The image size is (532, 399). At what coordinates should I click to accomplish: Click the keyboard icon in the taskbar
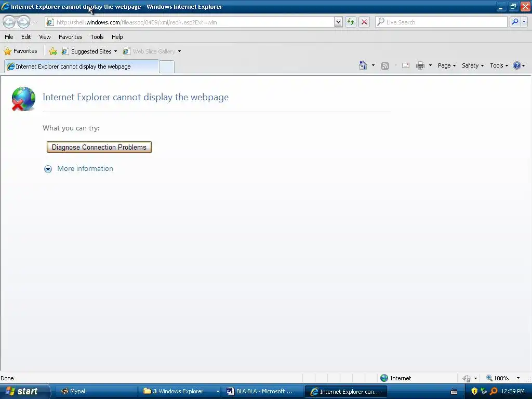(454, 392)
